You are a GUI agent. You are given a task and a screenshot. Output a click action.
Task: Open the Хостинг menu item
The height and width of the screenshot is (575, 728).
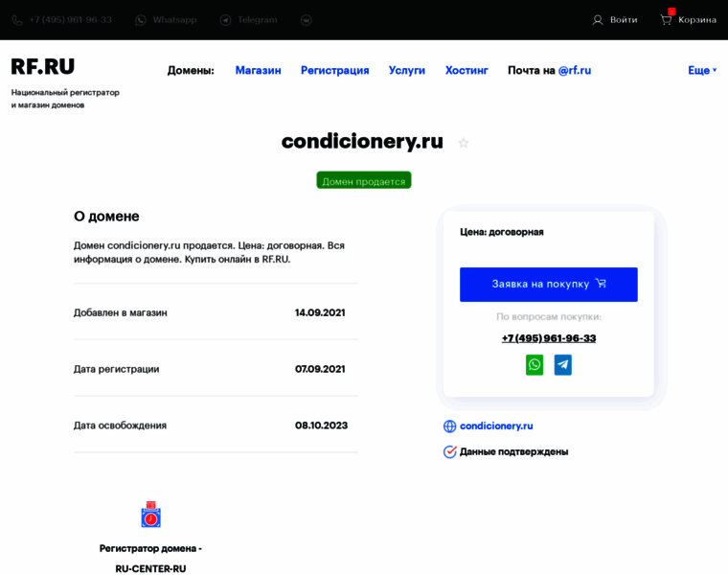466,70
